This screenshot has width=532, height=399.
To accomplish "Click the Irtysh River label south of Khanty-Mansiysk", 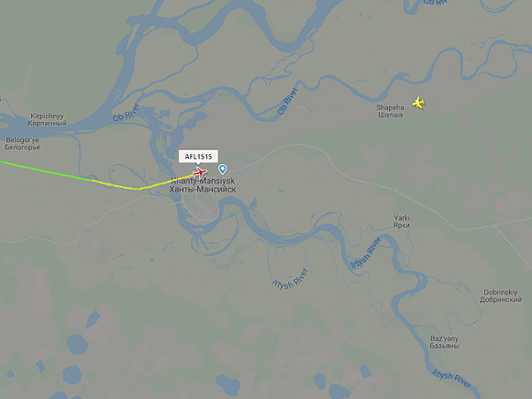I will [291, 279].
